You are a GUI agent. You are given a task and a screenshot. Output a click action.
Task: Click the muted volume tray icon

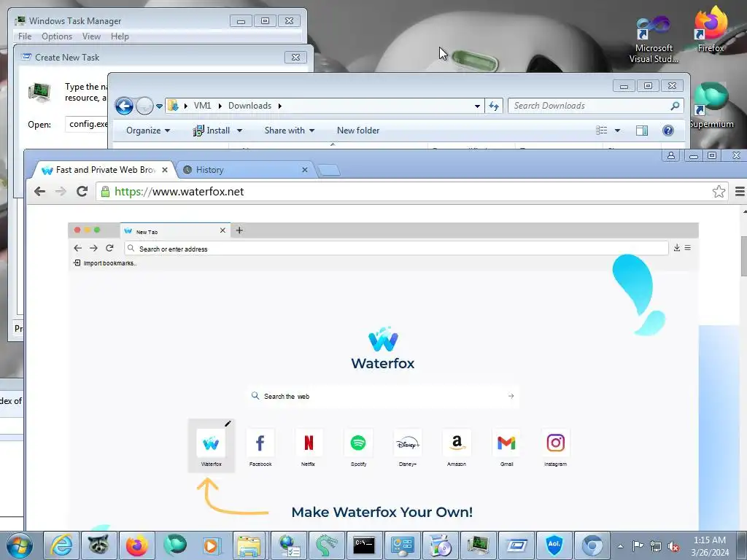[673, 546]
